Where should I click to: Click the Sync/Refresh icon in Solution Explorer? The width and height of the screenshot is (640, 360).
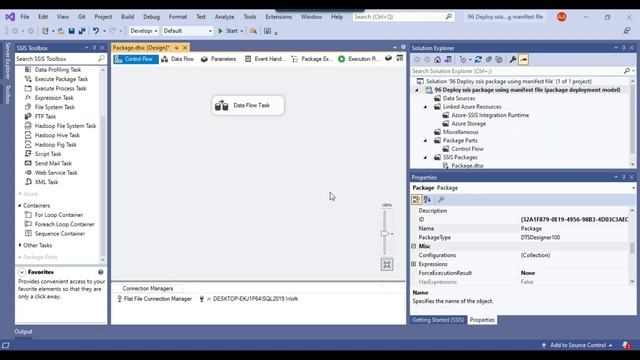click(478, 60)
